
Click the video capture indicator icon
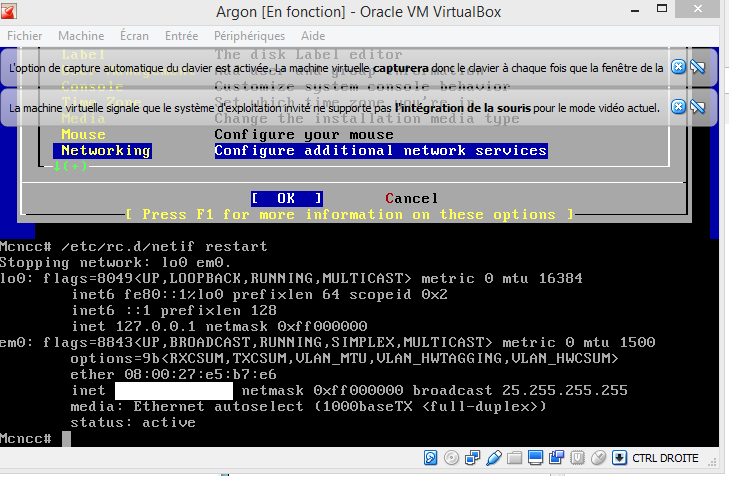pyautogui.click(x=556, y=458)
